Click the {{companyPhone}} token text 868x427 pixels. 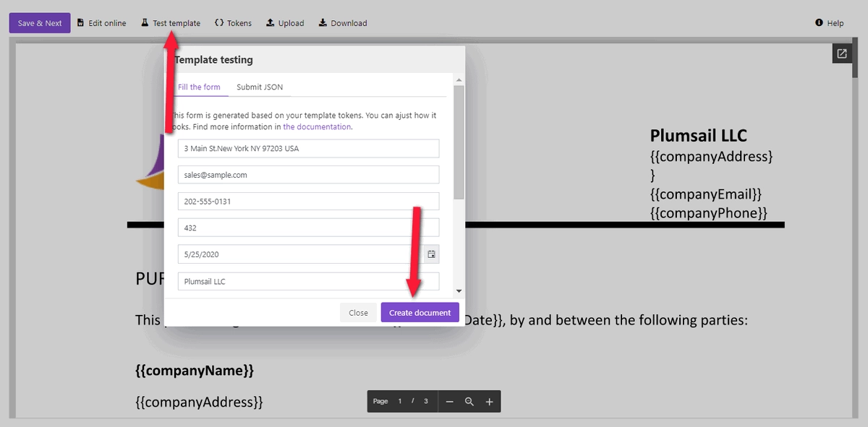tap(708, 213)
